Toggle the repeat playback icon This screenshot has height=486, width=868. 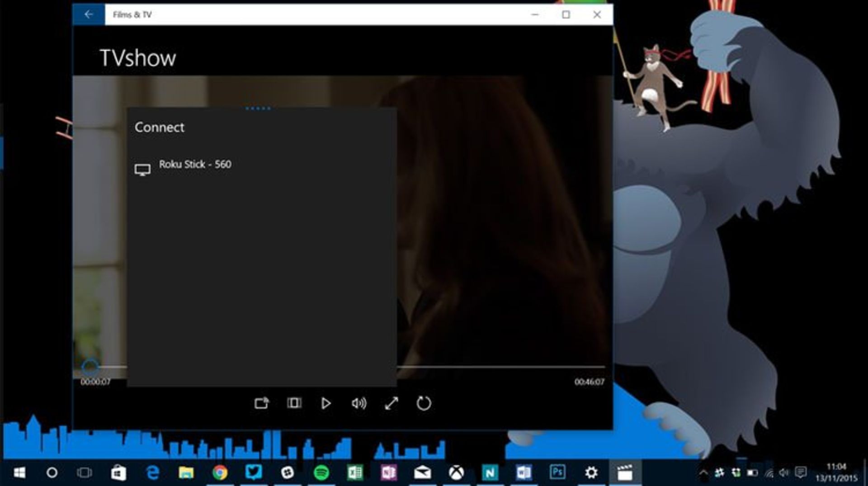[424, 403]
